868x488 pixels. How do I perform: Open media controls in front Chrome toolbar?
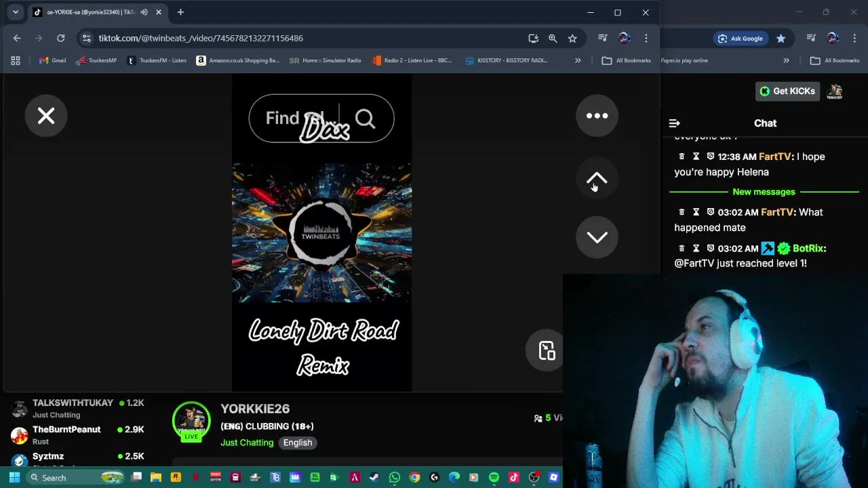pyautogui.click(x=603, y=39)
